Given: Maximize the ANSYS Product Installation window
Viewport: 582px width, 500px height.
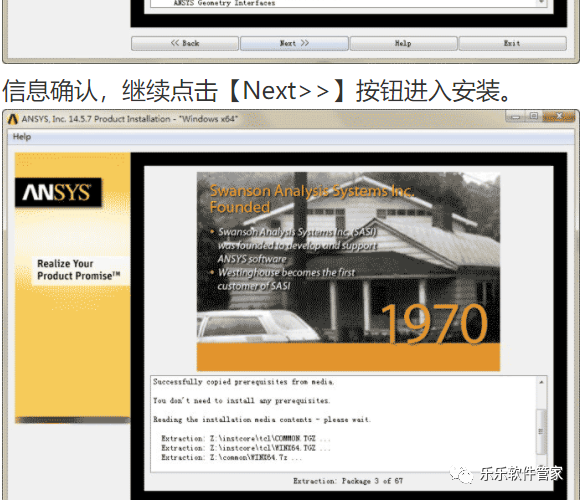Looking at the screenshot, I should pos(533,117).
